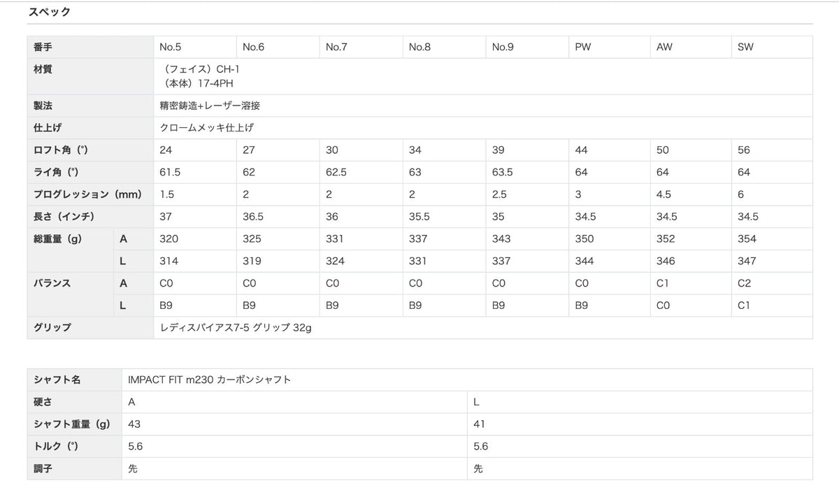
Task: Click the 調子 row label
Action: point(43,468)
